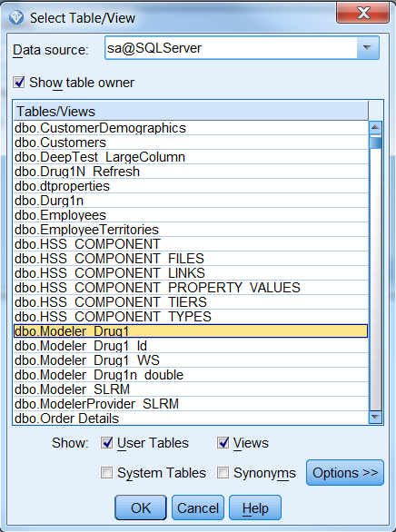Click the Cancel button
This screenshot has width=396, height=532.
click(x=198, y=507)
